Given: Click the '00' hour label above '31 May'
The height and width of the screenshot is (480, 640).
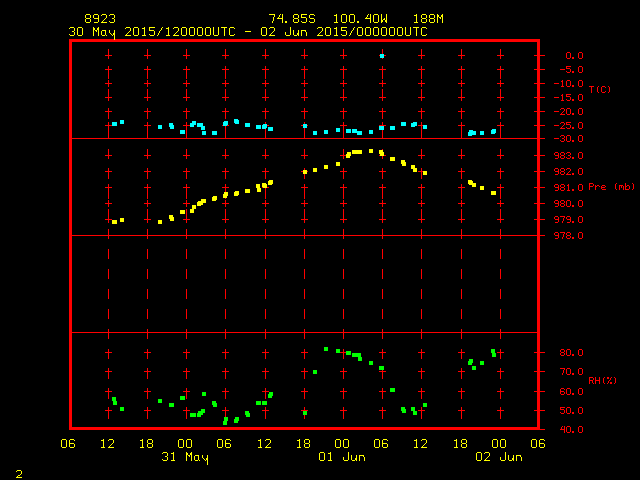Looking at the screenshot, I should (x=185, y=444).
